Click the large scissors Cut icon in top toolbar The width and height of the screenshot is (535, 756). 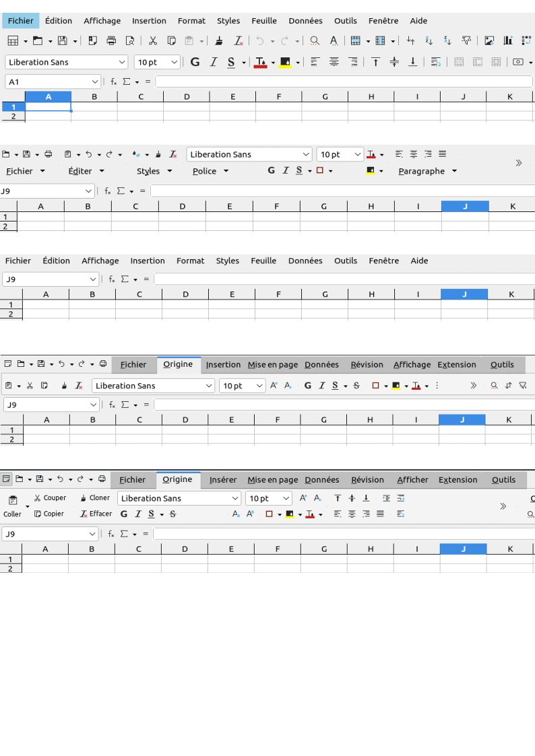point(153,41)
